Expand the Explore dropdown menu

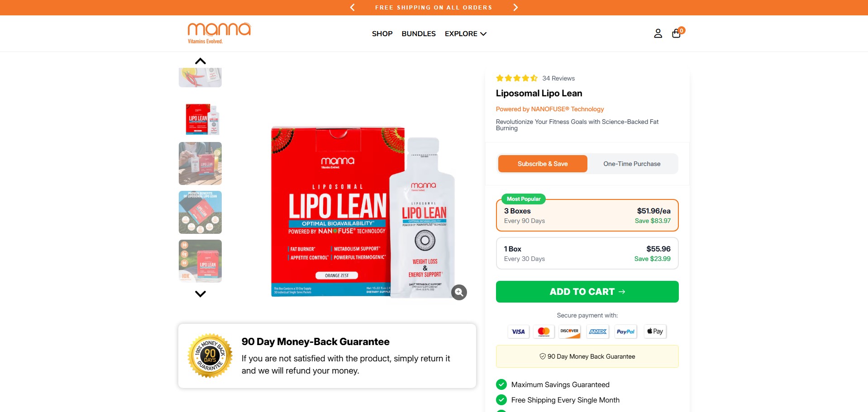[466, 33]
